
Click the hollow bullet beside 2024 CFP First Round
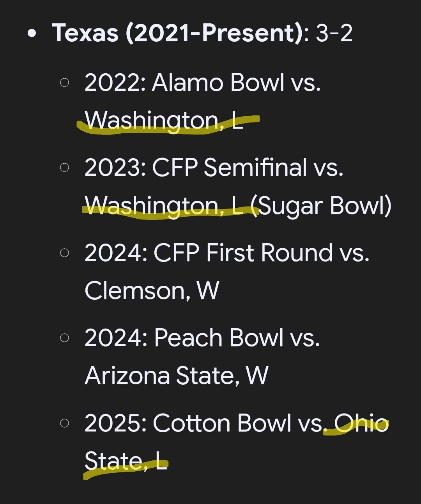pos(65,253)
